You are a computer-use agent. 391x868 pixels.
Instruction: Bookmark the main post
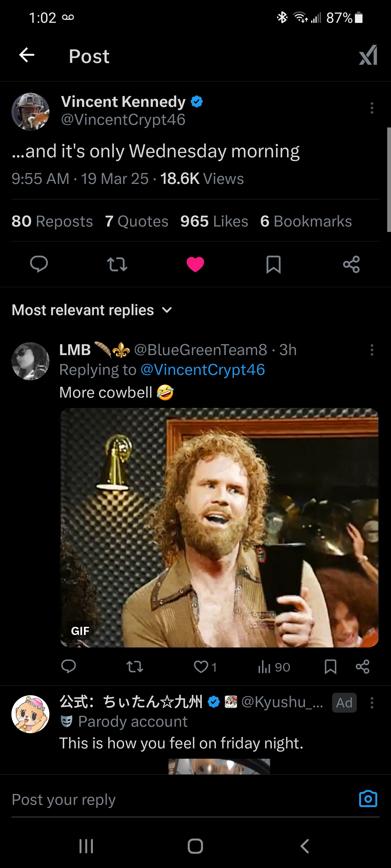point(273,264)
